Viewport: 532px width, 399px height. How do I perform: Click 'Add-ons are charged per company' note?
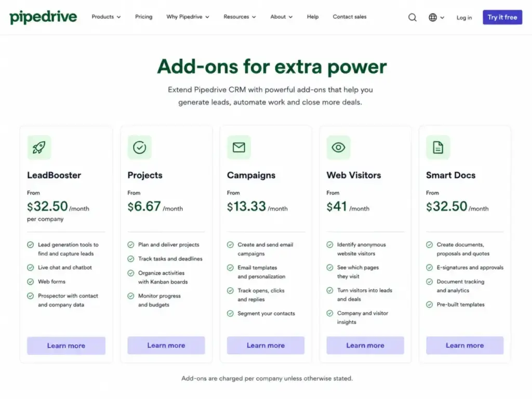[267, 378]
